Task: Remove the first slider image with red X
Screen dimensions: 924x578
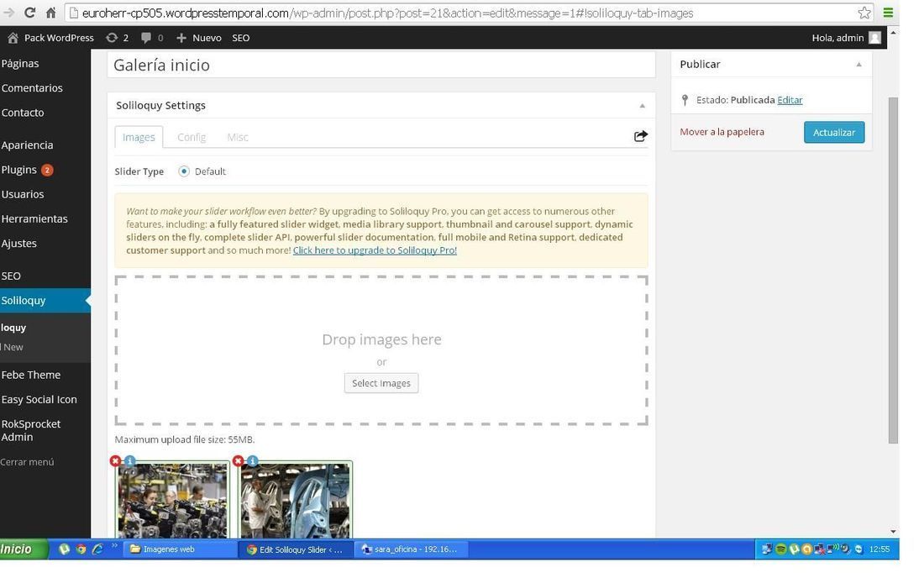Action: click(116, 460)
